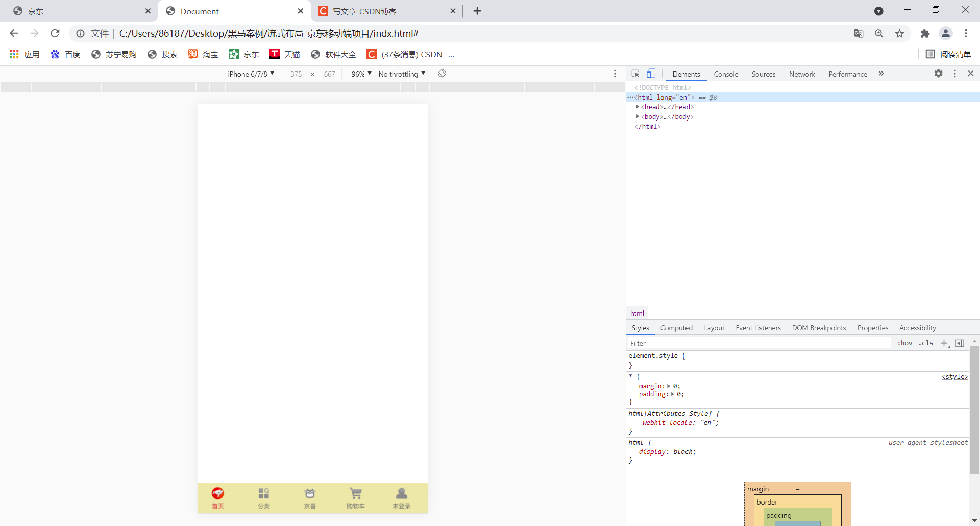Add a new style rule plus icon

[x=945, y=343]
